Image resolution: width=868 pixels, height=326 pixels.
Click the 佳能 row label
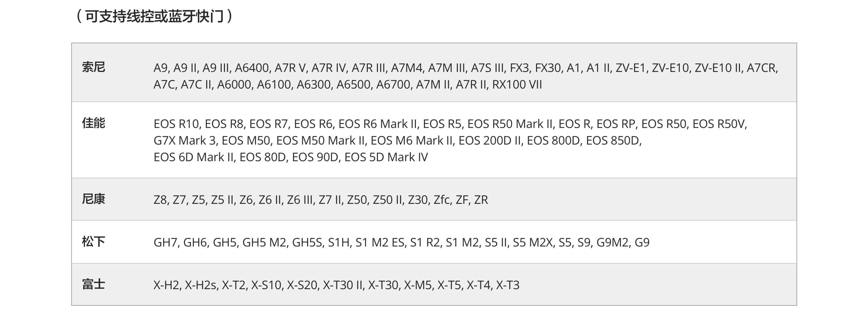tap(93, 123)
